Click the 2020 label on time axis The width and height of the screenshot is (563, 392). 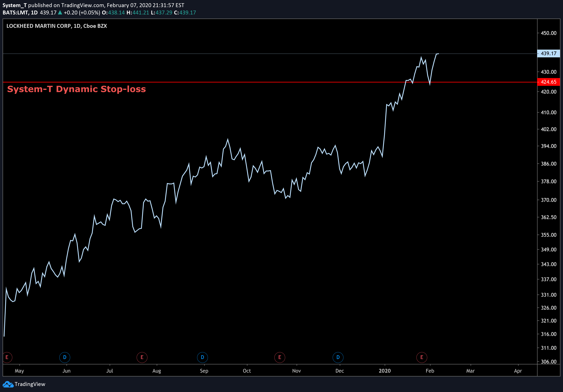coord(385,371)
